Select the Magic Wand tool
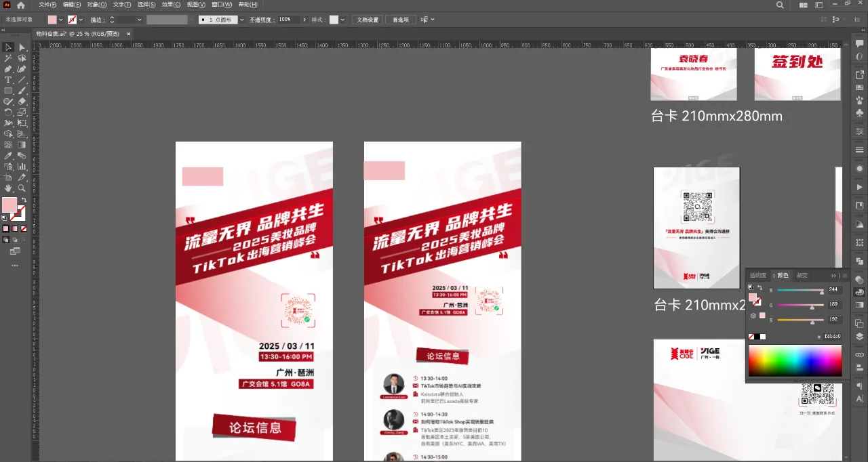This screenshot has width=868, height=462. click(8, 58)
